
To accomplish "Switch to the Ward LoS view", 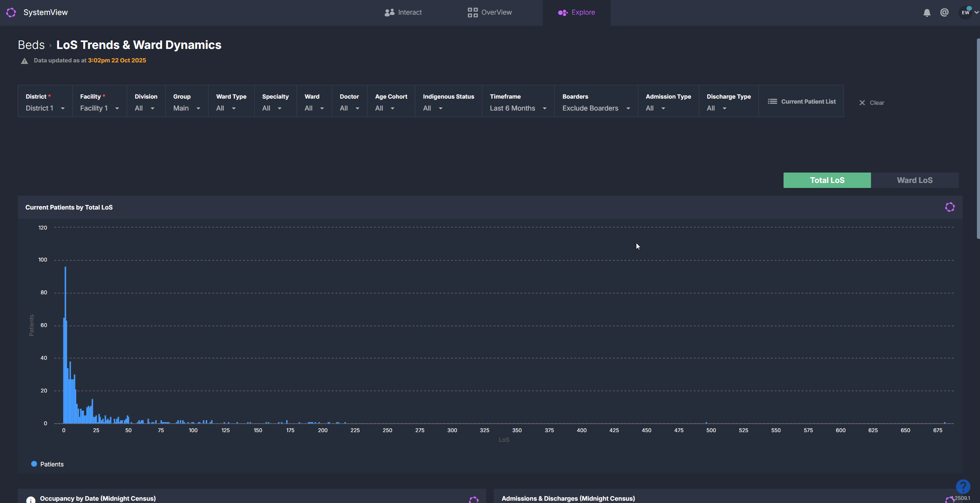I will point(915,180).
